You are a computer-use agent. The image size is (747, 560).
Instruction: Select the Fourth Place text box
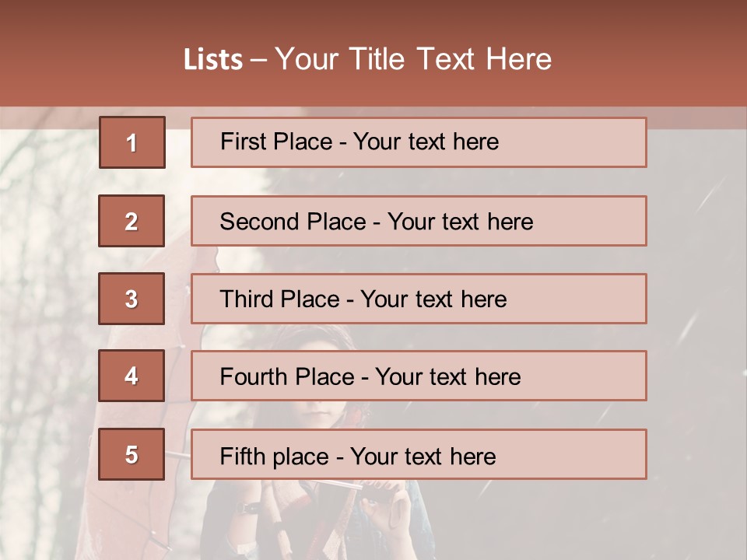(x=419, y=376)
